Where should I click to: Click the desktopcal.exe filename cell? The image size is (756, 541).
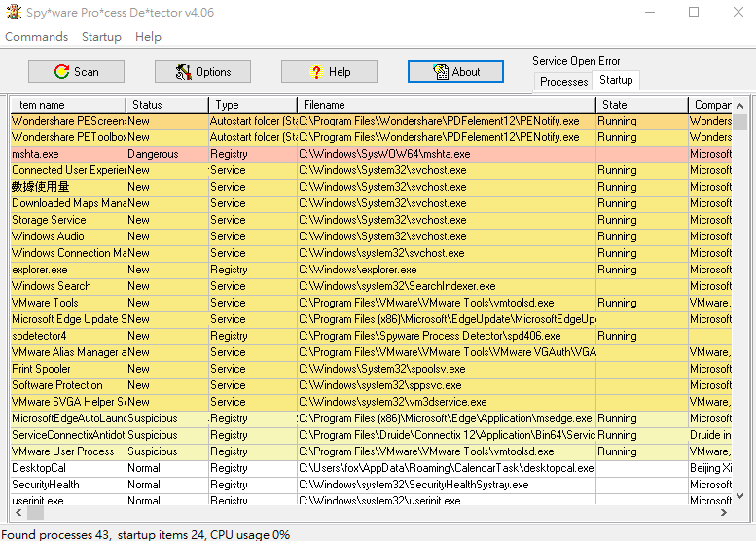(x=447, y=468)
